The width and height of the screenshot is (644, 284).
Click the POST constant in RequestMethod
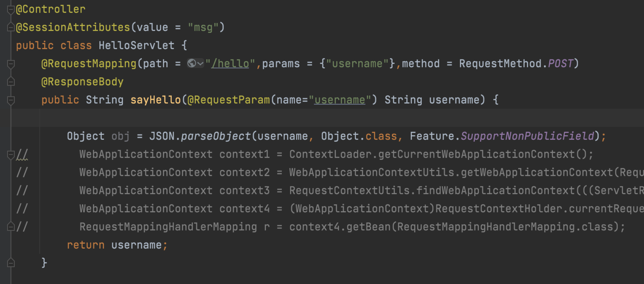tap(560, 64)
